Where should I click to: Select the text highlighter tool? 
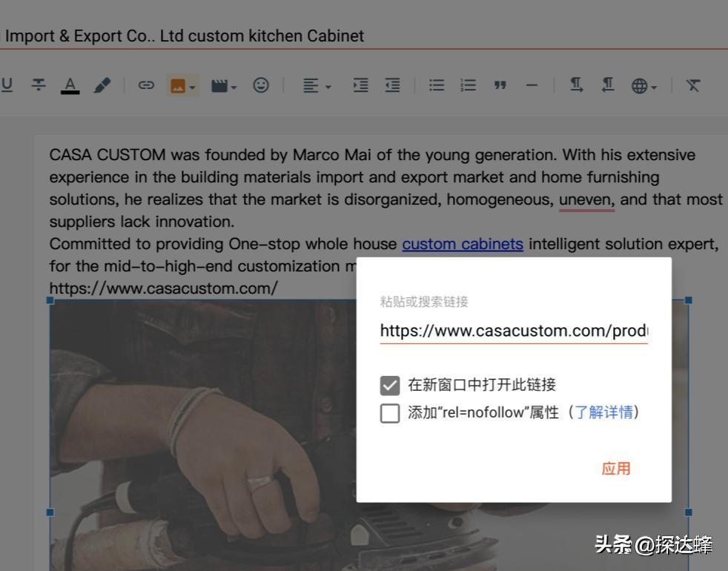102,85
